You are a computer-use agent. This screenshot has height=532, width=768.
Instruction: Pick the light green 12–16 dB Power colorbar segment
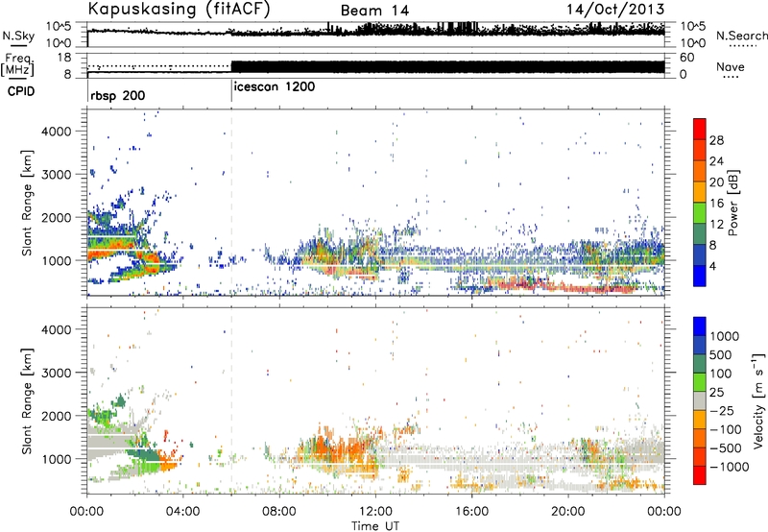coord(700,213)
